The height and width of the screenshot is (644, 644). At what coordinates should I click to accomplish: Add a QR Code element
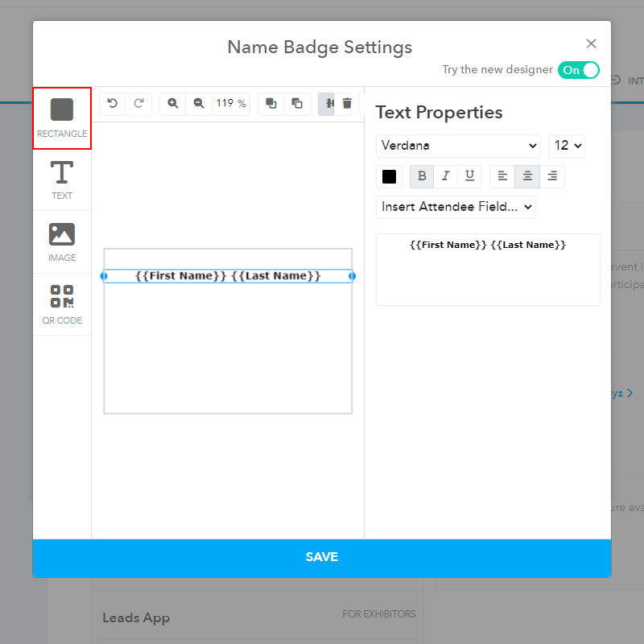click(x=62, y=304)
